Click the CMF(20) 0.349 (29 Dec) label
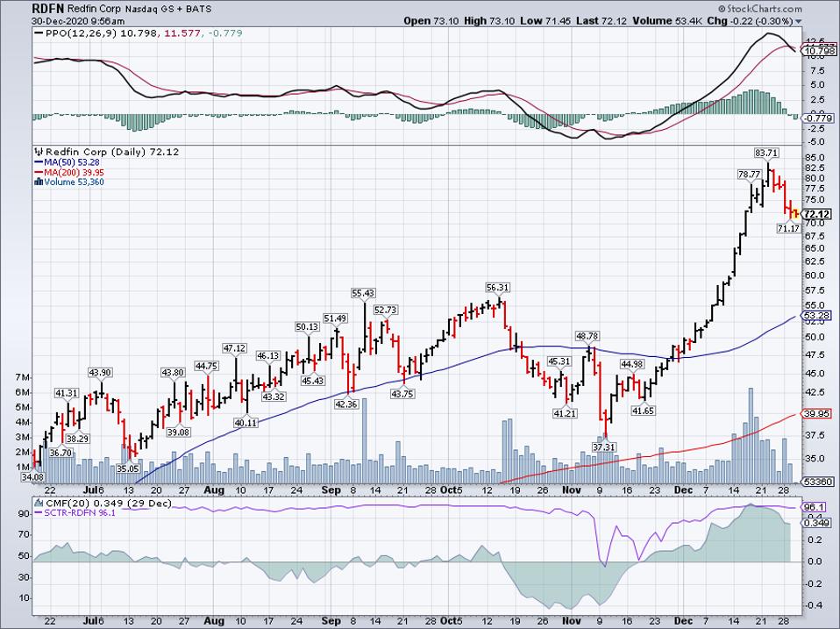Viewport: 840px width, 629px height. [x=110, y=503]
